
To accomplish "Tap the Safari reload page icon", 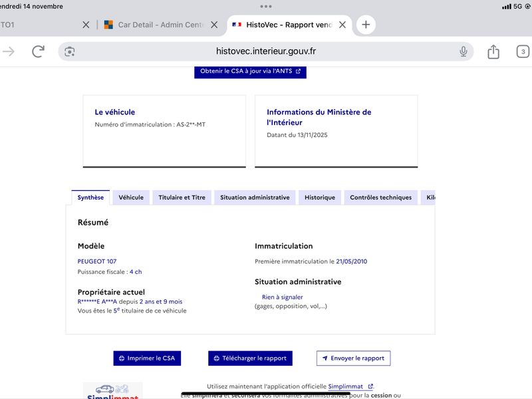I will (x=39, y=52).
